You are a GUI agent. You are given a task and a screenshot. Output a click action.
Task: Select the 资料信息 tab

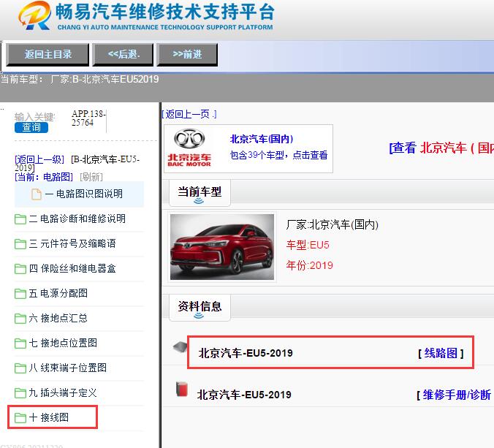[199, 308]
